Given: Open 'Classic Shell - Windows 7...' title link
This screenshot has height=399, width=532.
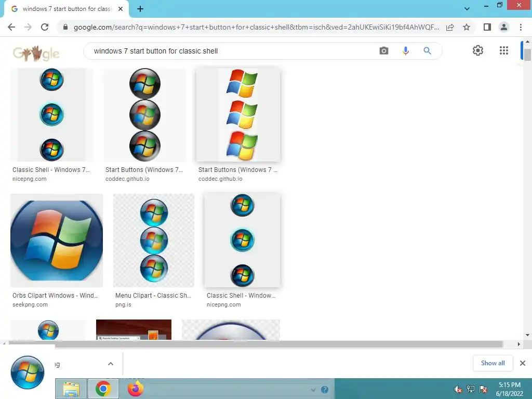Looking at the screenshot, I should pyautogui.click(x=51, y=170).
